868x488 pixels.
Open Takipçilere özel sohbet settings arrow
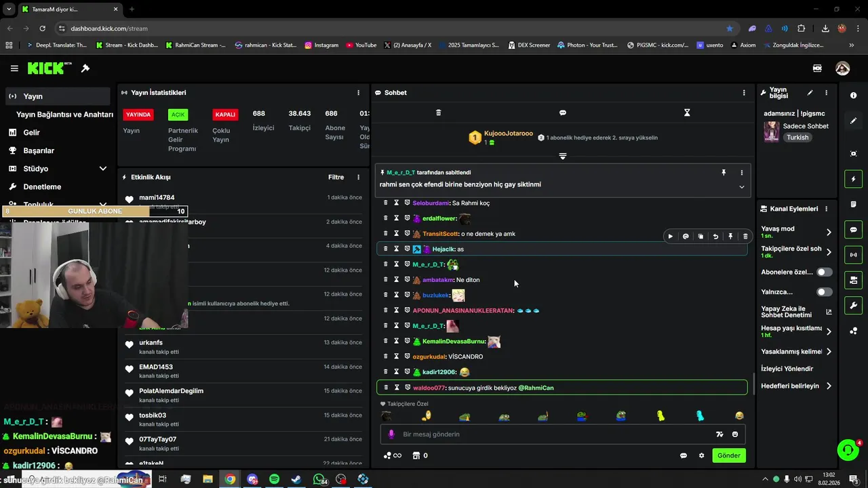pos(829,253)
